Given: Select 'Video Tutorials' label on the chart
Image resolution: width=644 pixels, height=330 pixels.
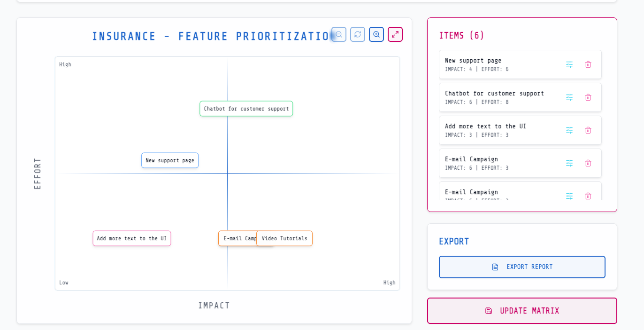Looking at the screenshot, I should [284, 238].
